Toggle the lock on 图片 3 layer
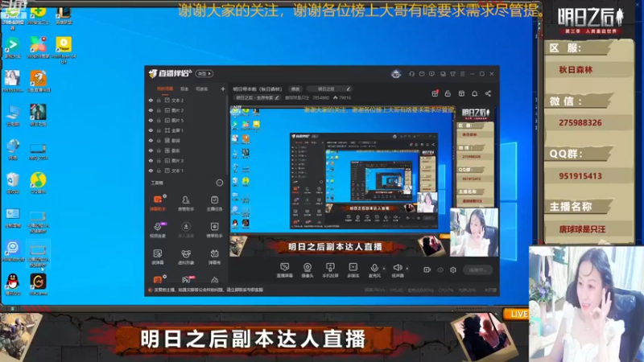This screenshot has height=362, width=644. pos(159,160)
